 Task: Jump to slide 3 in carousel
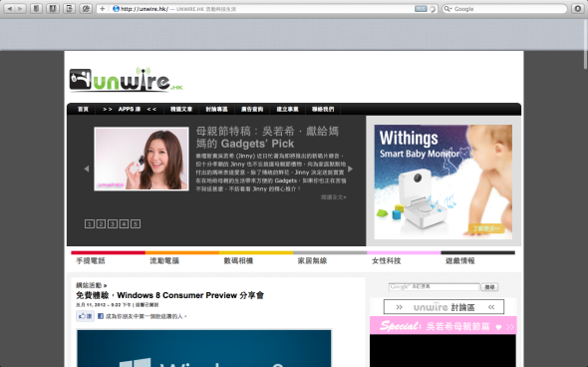pos(113,224)
